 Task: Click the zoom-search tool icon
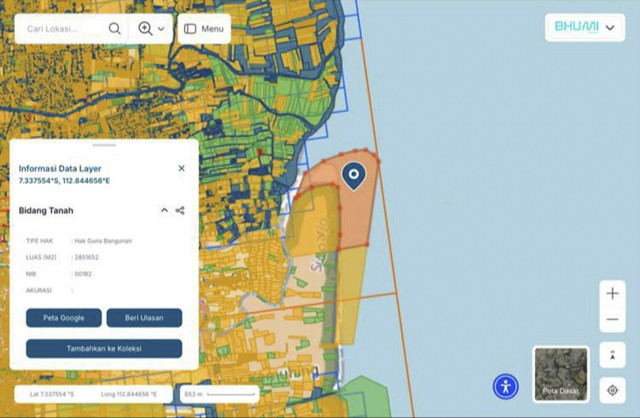(x=145, y=29)
